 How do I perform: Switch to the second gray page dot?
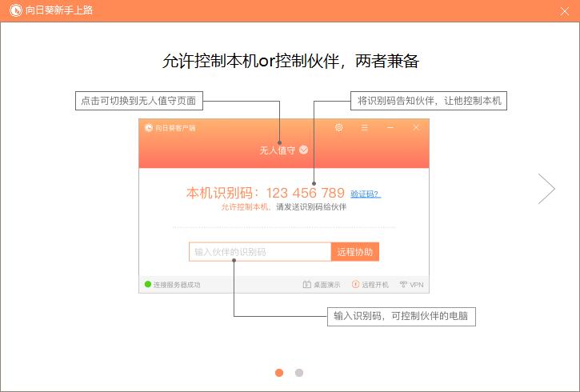(299, 372)
